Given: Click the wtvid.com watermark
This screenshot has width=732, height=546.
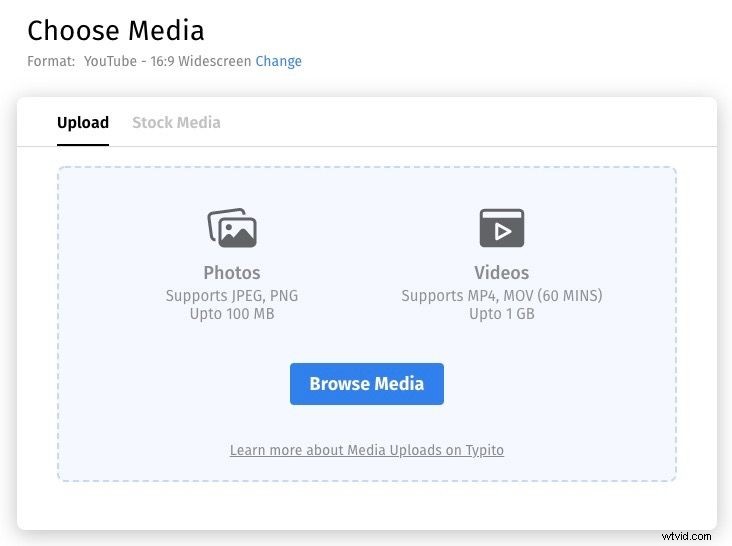Looking at the screenshot, I should (687, 535).
